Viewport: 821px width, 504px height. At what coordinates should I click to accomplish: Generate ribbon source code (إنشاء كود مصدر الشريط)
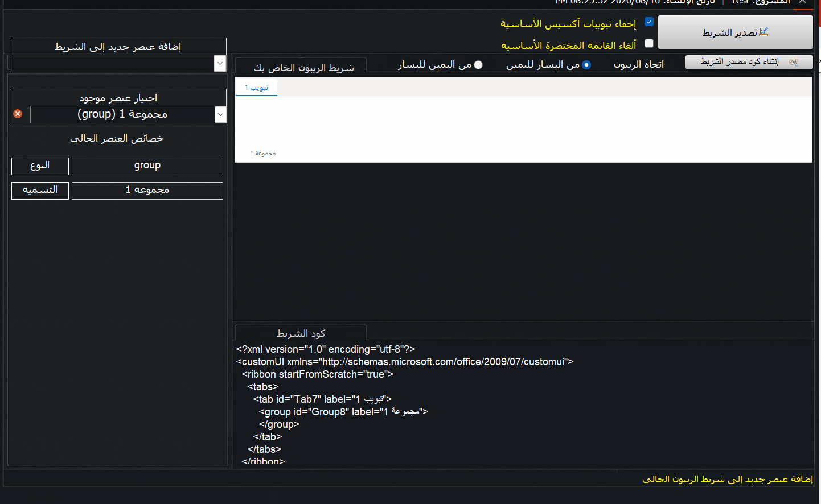click(749, 62)
